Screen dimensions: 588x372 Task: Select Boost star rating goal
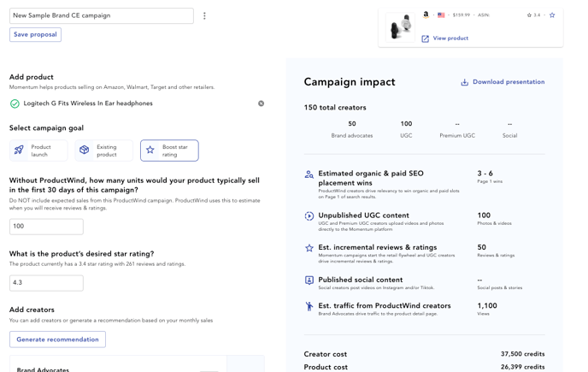click(169, 151)
